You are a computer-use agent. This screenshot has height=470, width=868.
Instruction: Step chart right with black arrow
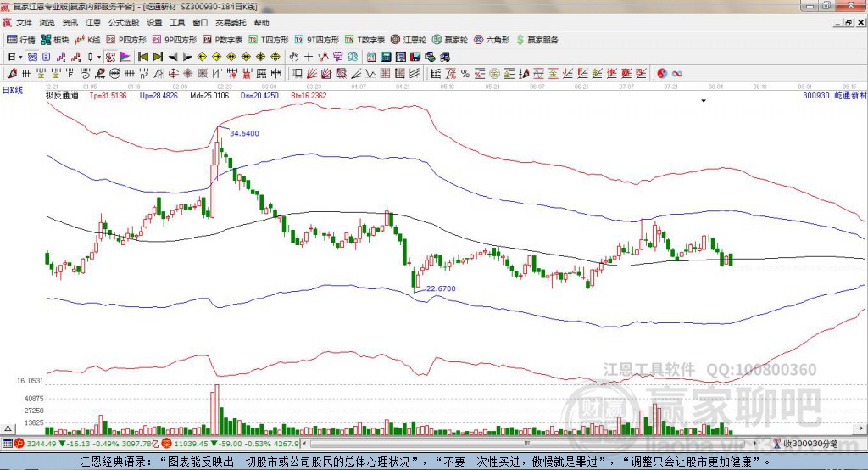[187, 57]
